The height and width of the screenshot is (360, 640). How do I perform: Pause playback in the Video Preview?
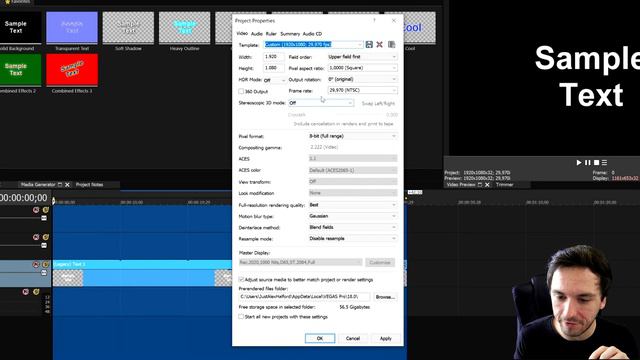point(587,162)
